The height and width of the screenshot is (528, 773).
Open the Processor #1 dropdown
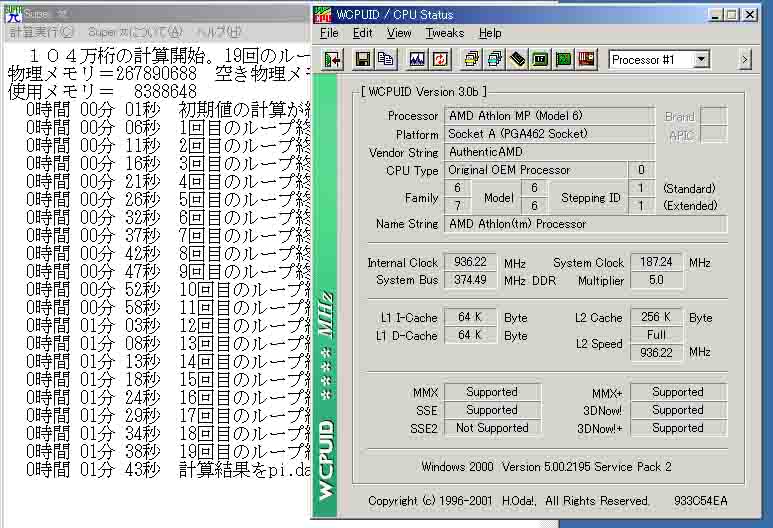click(x=701, y=60)
